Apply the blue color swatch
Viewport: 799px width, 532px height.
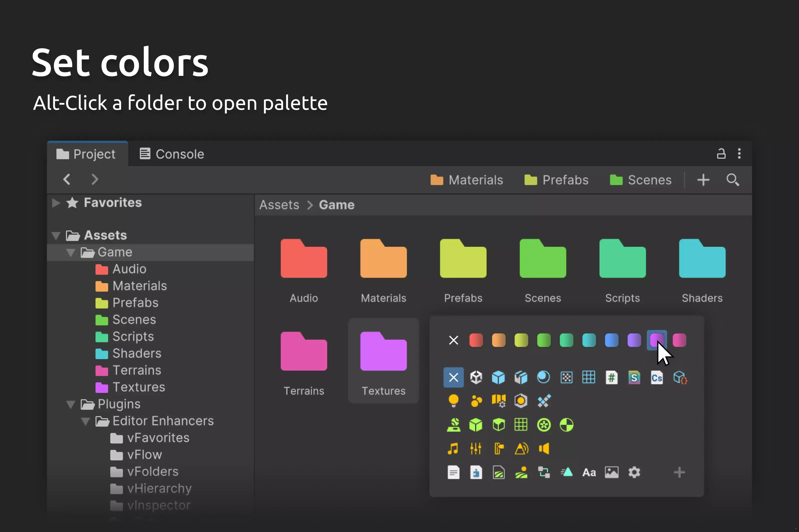click(x=612, y=340)
